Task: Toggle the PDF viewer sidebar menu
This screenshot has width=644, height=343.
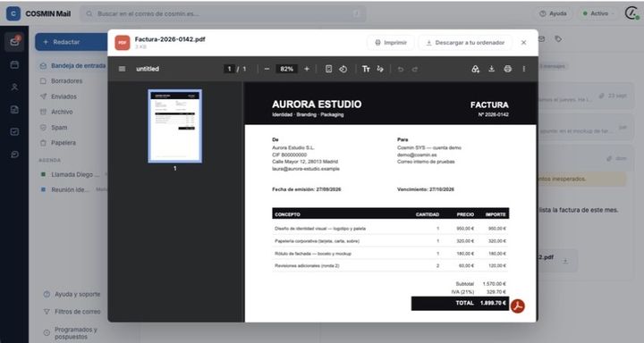Action: tap(122, 69)
